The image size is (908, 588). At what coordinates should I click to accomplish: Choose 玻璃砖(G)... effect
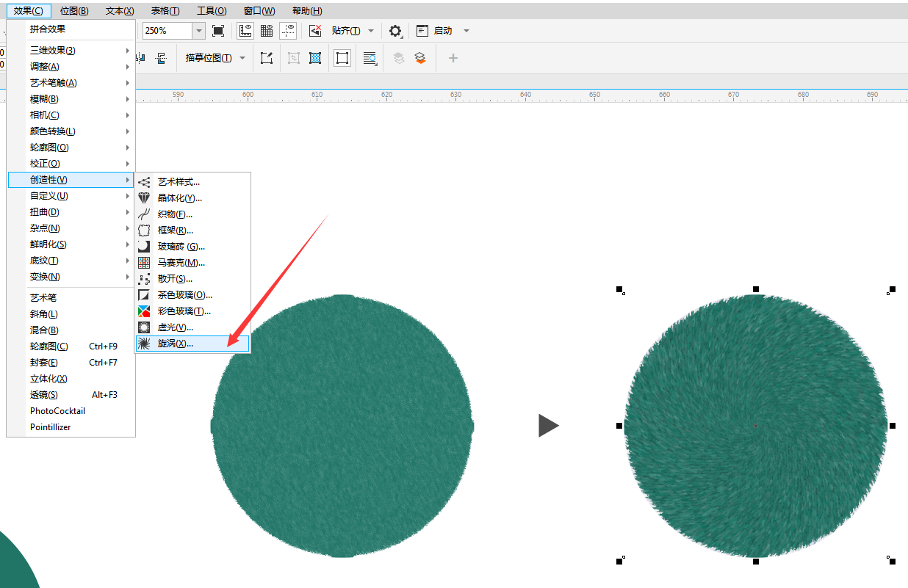[192, 247]
